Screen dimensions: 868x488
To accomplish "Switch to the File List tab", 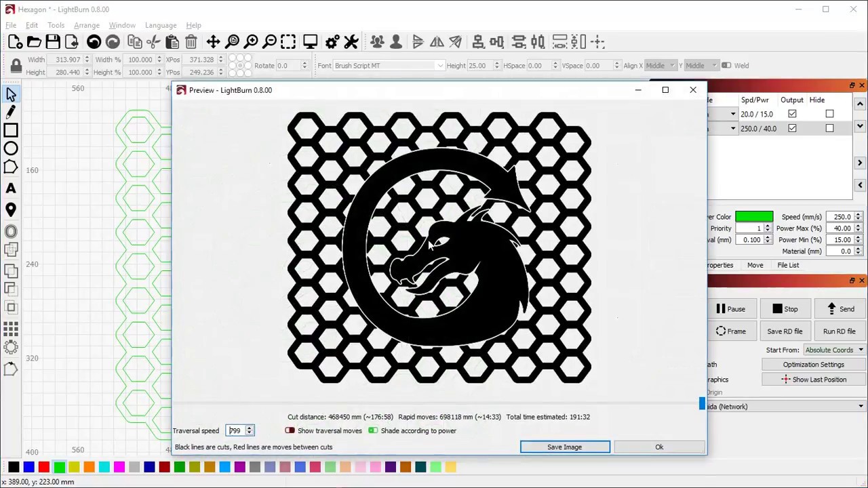I will click(788, 265).
